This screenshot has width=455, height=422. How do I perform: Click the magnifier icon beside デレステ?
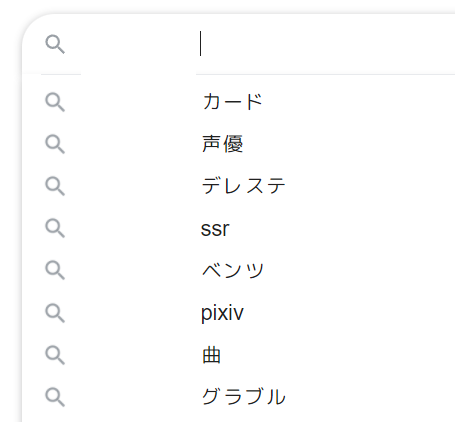(x=55, y=186)
